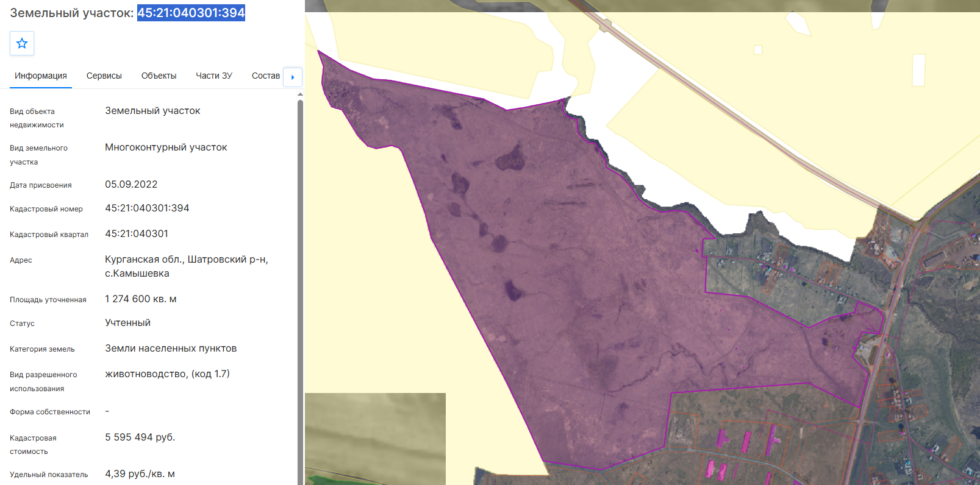Add parcel to favorites with star icon
Viewport: 980px width, 485px height.
click(22, 43)
